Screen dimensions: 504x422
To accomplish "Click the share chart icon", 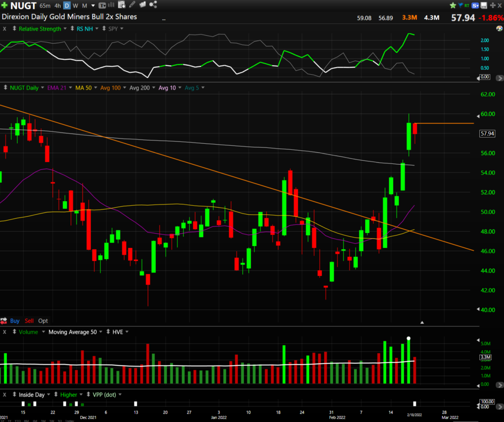I will [154, 5].
